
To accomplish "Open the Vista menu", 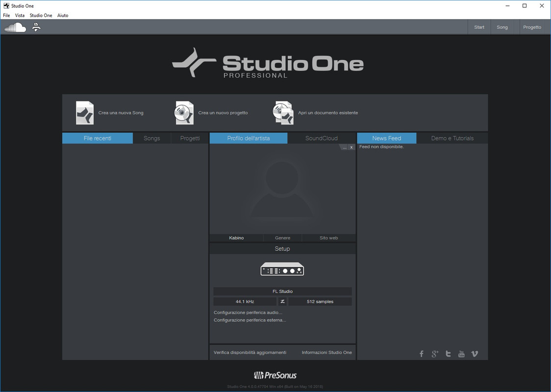I will [20, 16].
